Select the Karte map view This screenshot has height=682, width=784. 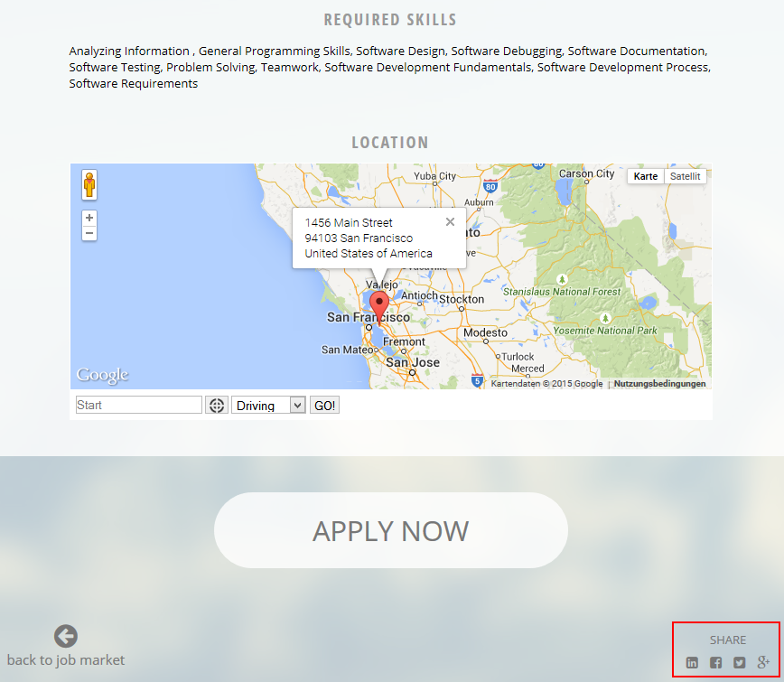pyautogui.click(x=646, y=176)
